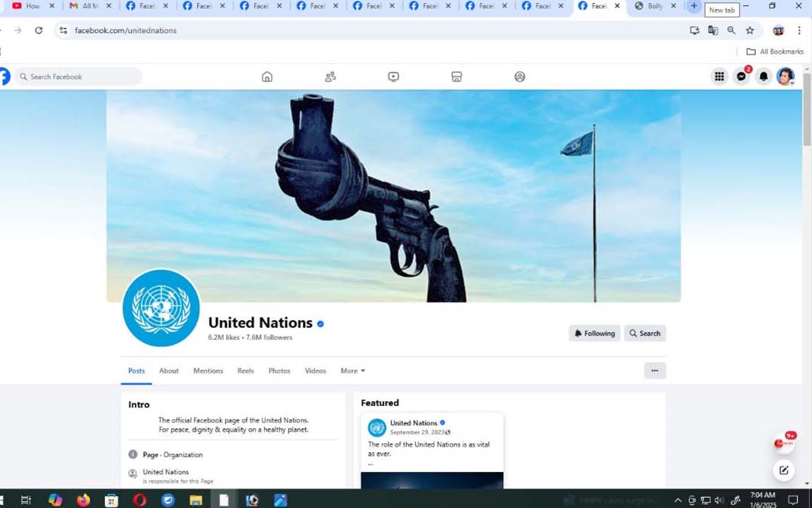
Task: Click the Facebook logo
Action: coord(5,76)
